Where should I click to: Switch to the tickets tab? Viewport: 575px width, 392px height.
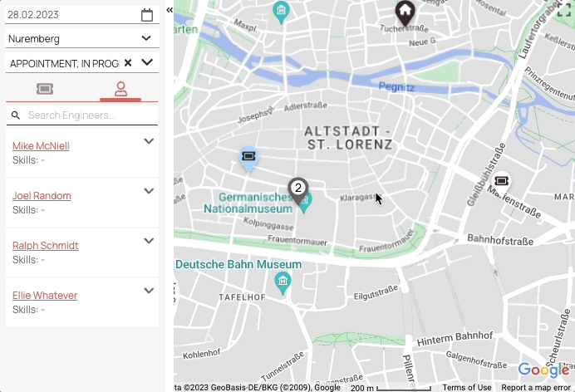pyautogui.click(x=45, y=88)
